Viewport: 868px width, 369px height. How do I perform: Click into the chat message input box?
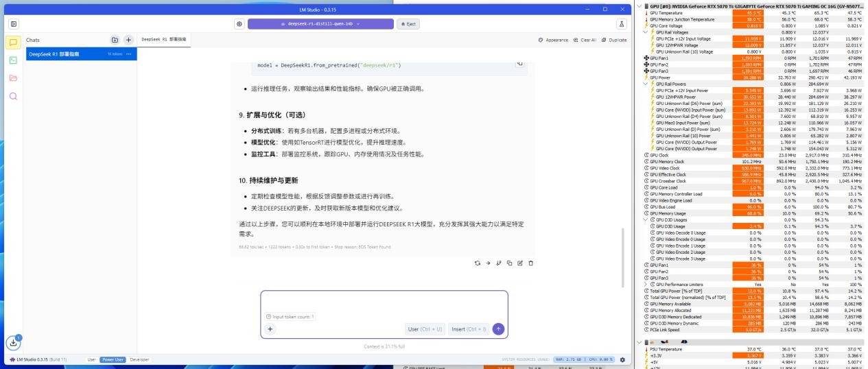[384, 302]
